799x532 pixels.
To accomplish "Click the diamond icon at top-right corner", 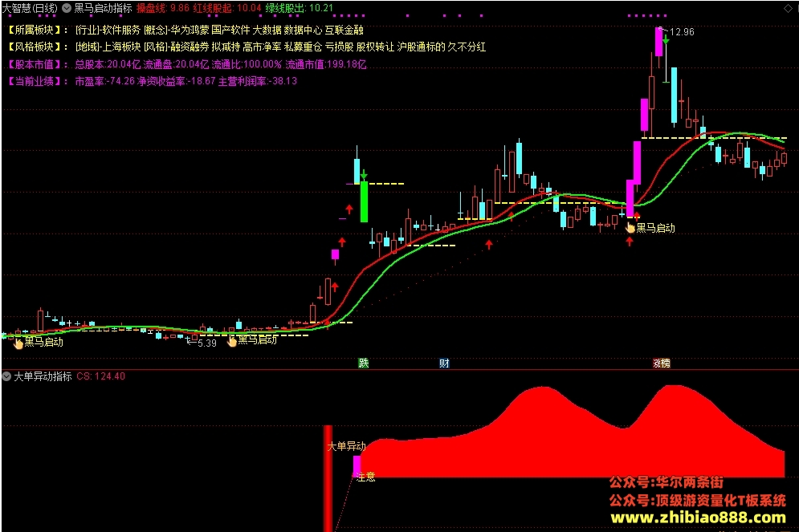I will coord(788,8).
